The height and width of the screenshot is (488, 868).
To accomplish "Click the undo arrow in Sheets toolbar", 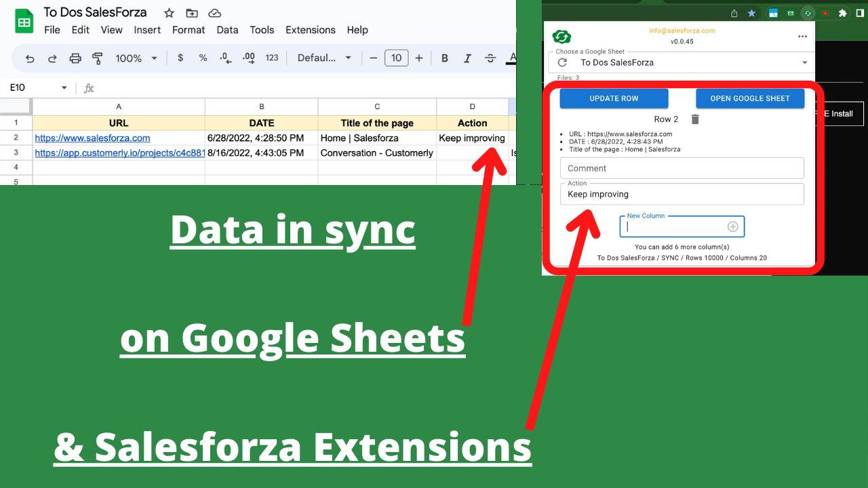I will click(x=30, y=58).
